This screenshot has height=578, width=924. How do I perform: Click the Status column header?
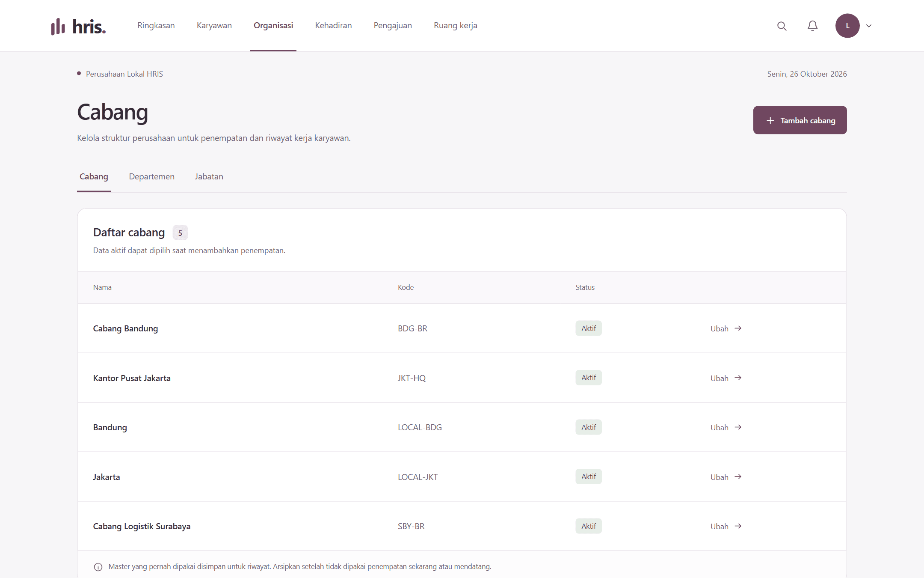[x=585, y=287]
